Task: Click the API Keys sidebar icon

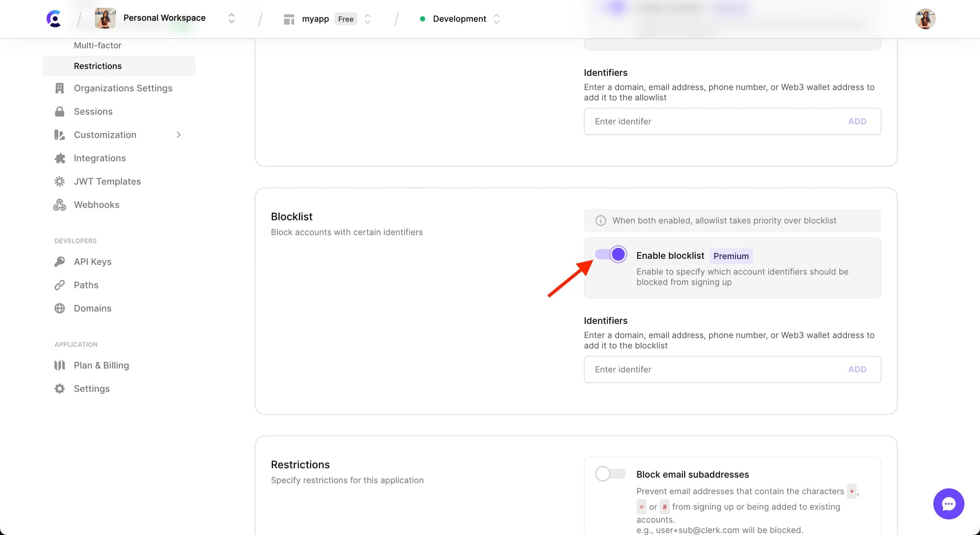Action: pyautogui.click(x=60, y=262)
